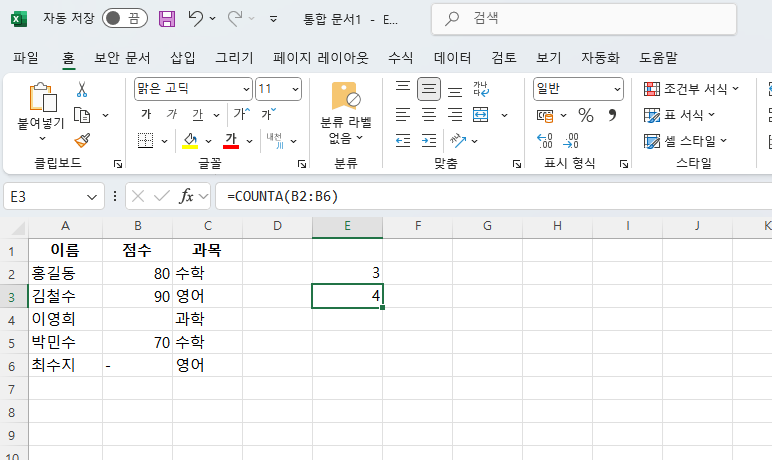Click into the 검색 search box
772x460 pixels.
point(584,19)
